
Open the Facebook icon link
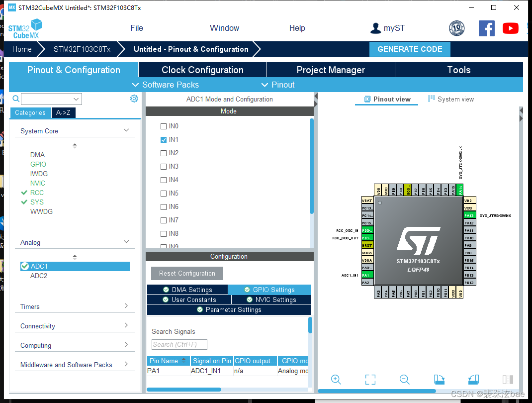pos(487,28)
